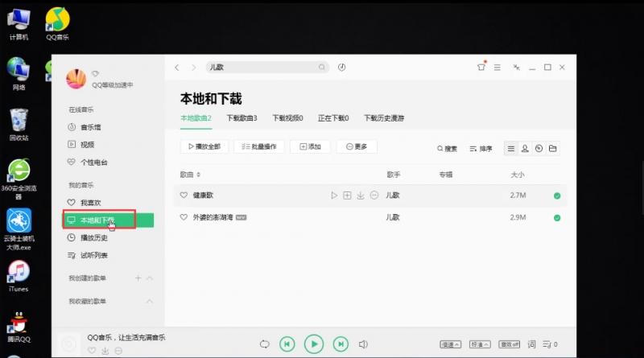
Task: Toggle the 音效 off sound effect button
Action: 510,344
